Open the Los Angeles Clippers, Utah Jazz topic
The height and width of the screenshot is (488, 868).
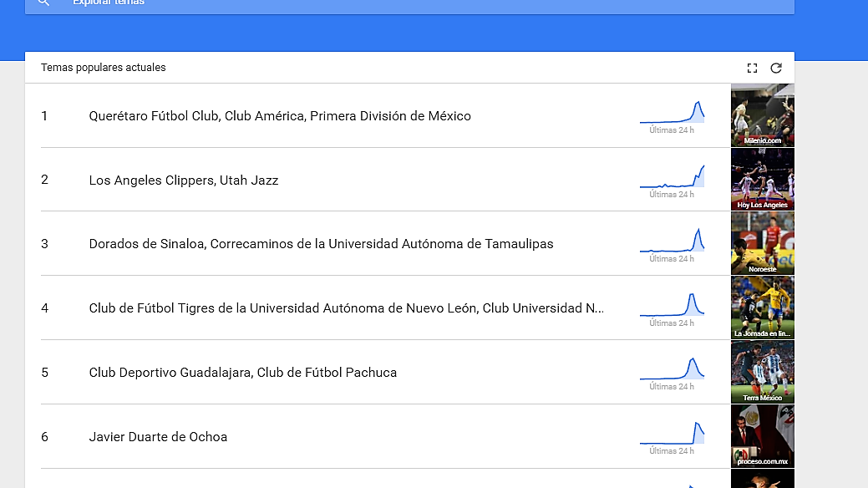[184, 180]
